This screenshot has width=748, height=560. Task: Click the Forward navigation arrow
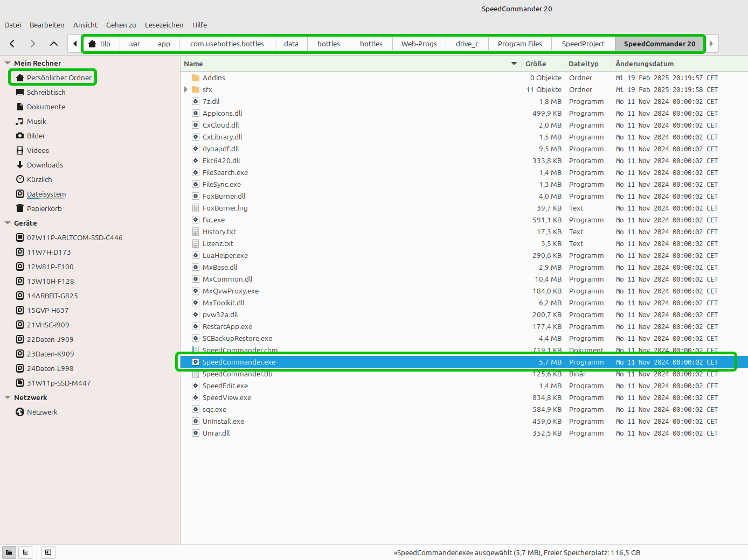point(33,44)
